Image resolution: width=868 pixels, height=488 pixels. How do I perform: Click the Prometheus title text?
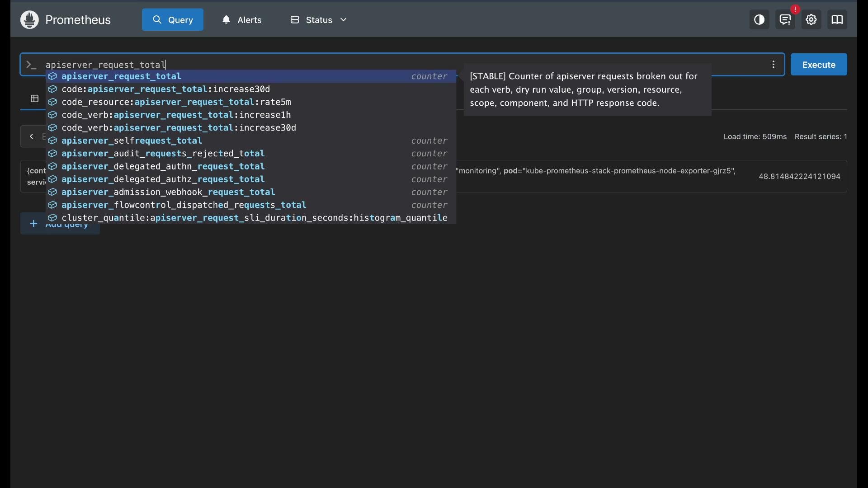[78, 20]
